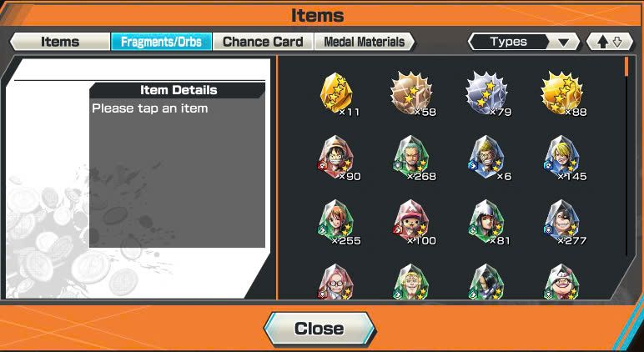Select the silver orb with ×79

[x=486, y=93]
